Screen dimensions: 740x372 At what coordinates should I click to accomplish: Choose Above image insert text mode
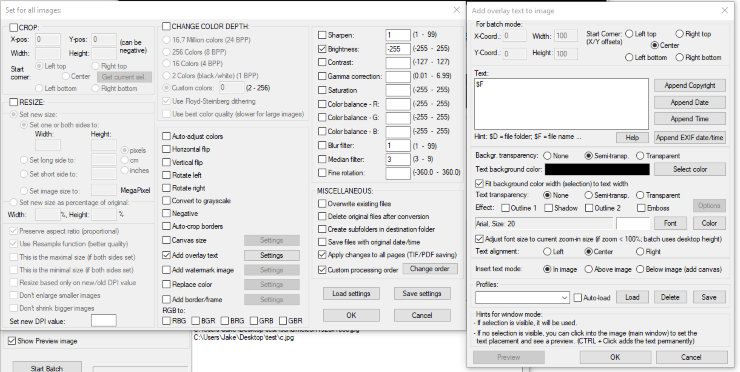coord(589,269)
